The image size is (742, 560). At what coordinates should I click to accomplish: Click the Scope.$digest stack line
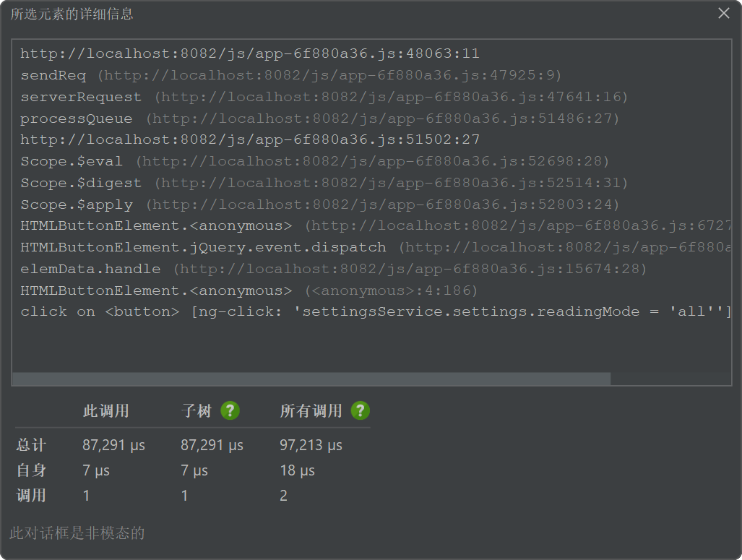(x=324, y=183)
